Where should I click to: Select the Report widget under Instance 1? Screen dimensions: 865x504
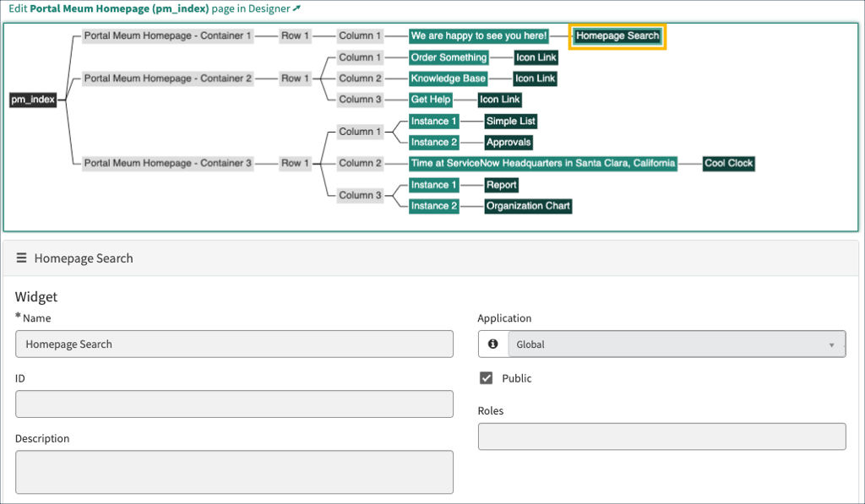tap(501, 185)
